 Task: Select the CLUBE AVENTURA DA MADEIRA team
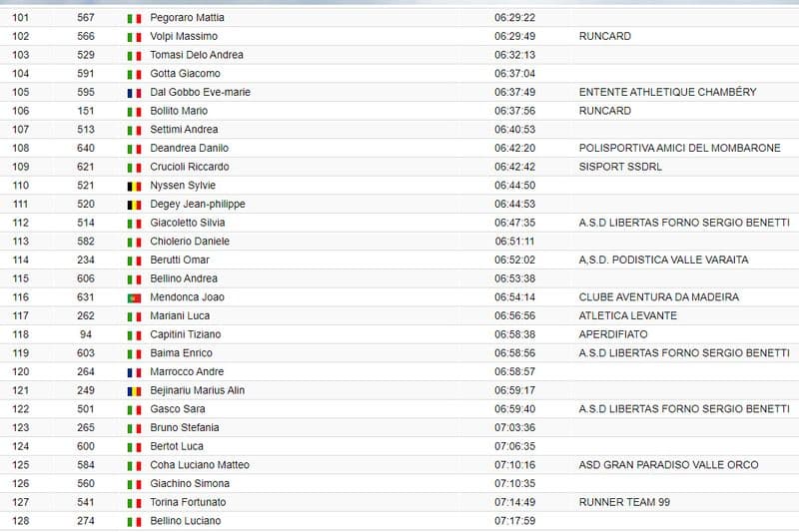(x=658, y=296)
